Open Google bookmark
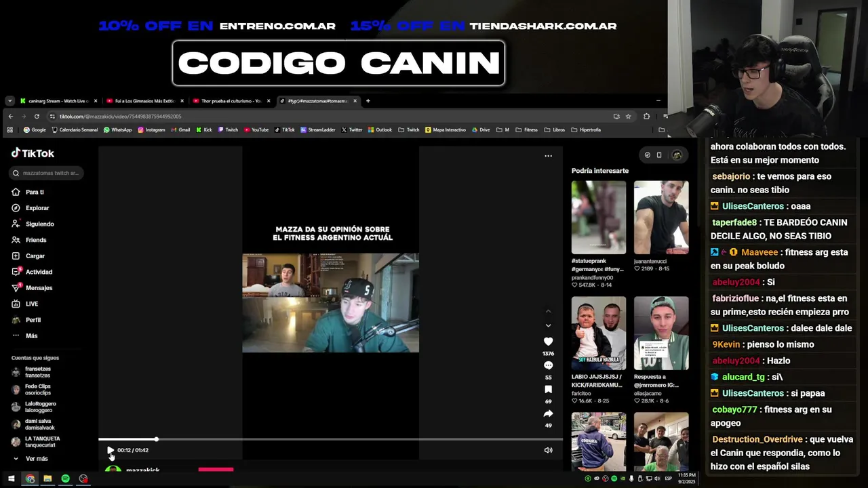This screenshot has height=488, width=868. [35, 130]
